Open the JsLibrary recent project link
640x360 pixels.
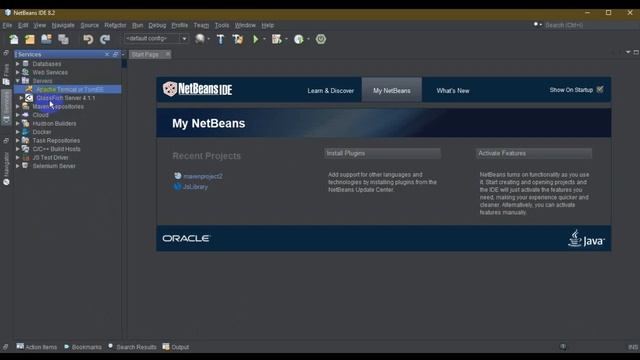click(x=196, y=187)
